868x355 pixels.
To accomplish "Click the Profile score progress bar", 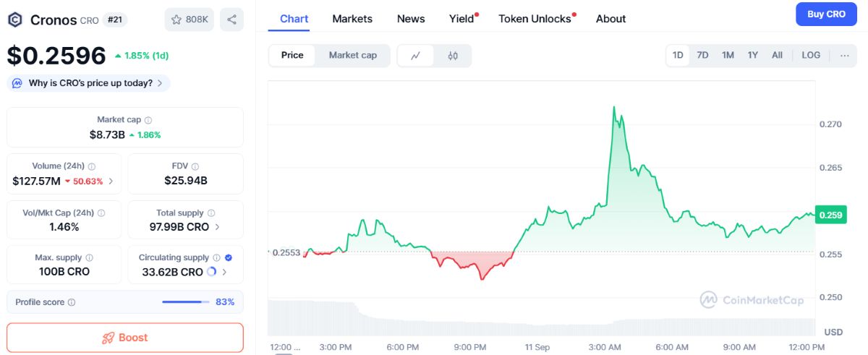I will point(186,302).
